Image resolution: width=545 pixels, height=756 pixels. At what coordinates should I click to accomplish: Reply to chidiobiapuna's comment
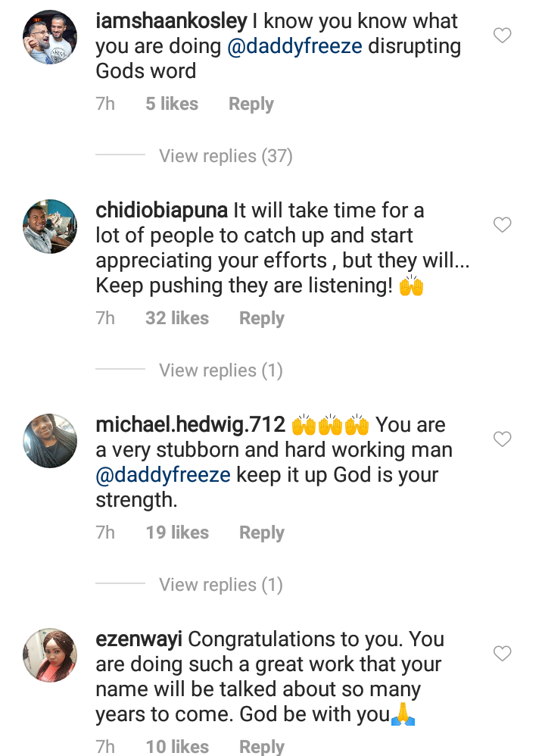click(262, 318)
